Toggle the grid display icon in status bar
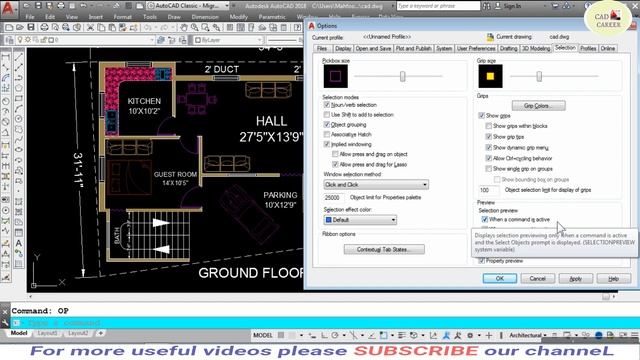The image size is (640, 360). pos(281,335)
